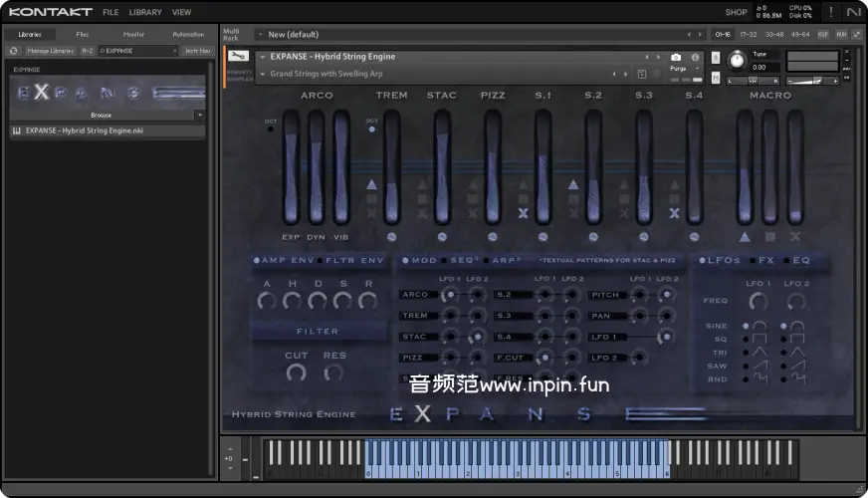Click the FILTER button

click(x=318, y=331)
